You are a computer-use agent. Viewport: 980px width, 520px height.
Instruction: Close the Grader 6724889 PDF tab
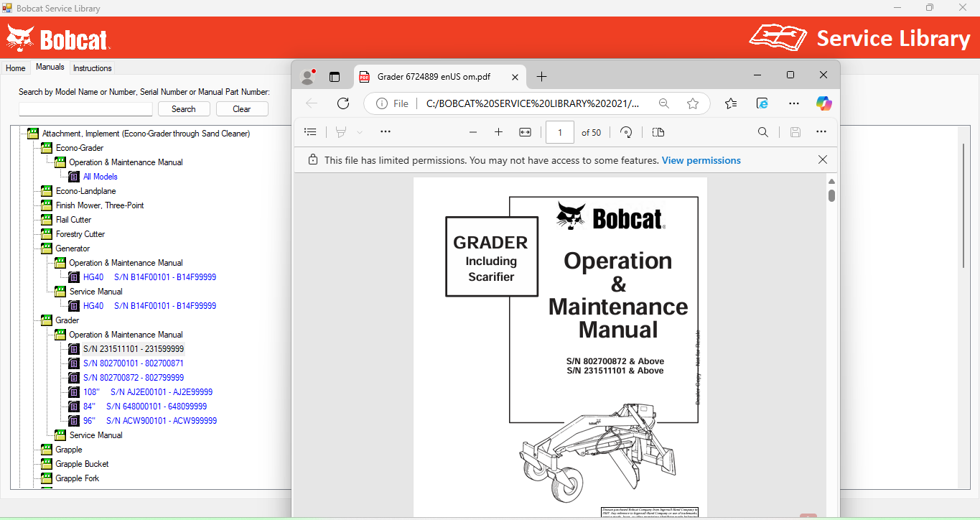click(x=515, y=77)
